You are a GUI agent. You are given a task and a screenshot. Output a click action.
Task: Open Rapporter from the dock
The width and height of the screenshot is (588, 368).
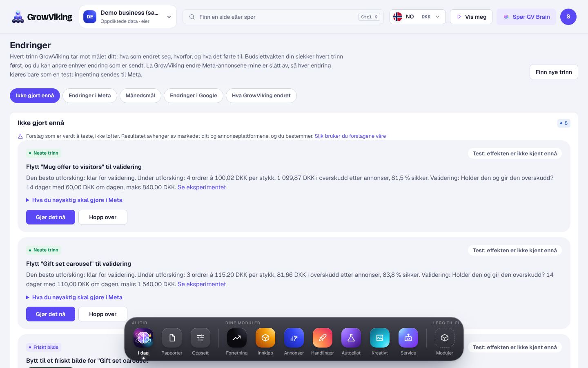click(172, 338)
